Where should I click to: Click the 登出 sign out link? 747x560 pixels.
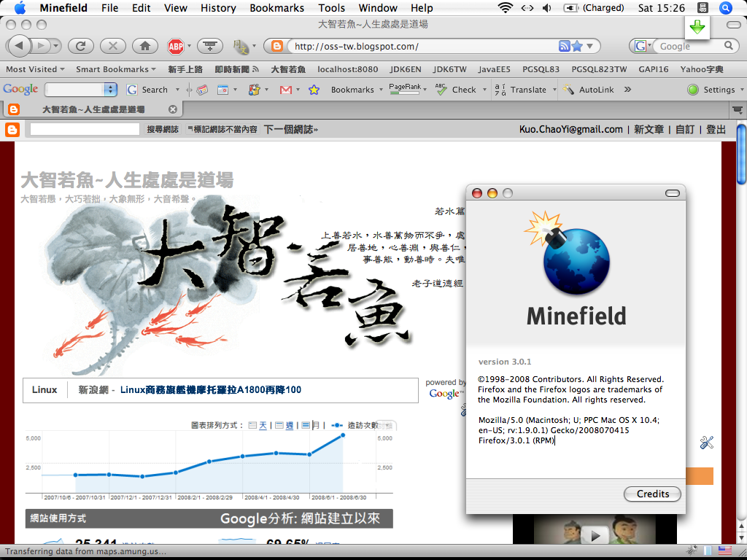716,130
